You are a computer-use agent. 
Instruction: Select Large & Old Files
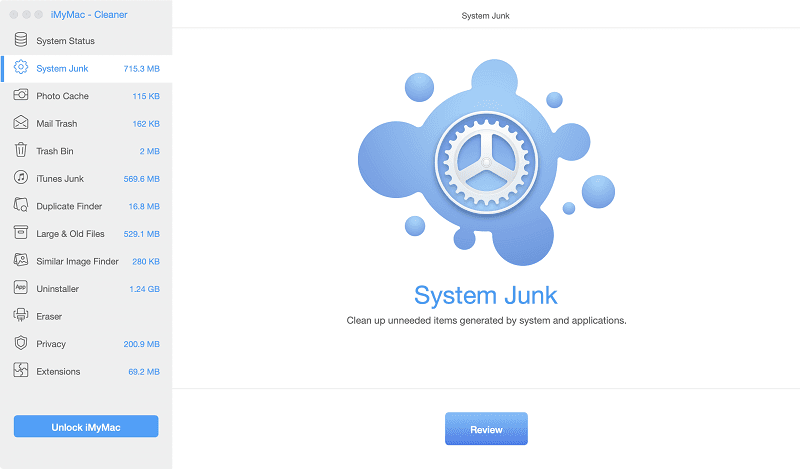pyautogui.click(x=86, y=234)
